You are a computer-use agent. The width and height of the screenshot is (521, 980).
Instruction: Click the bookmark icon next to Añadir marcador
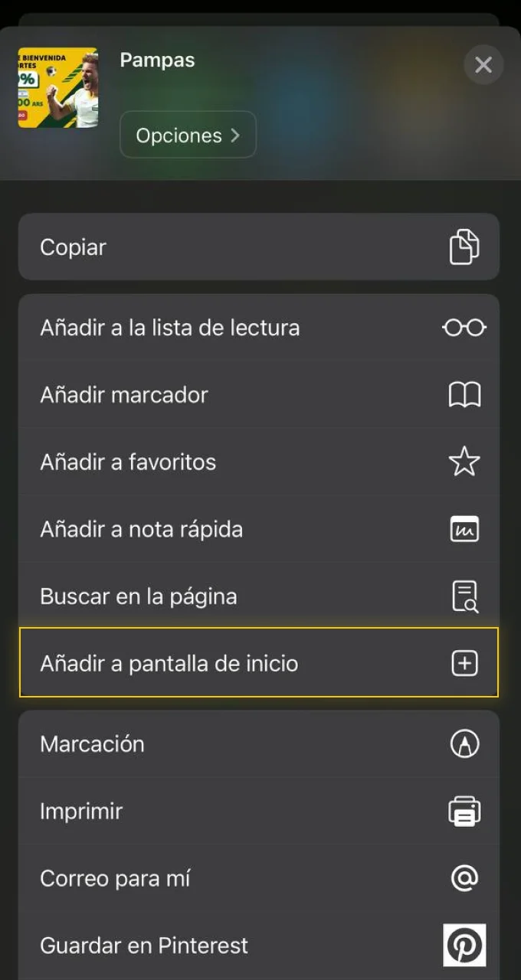(x=464, y=394)
